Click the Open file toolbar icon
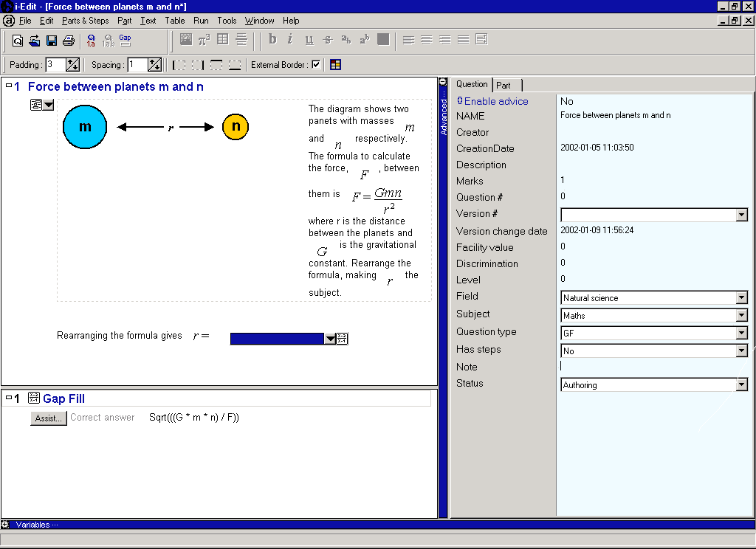This screenshot has width=756, height=549. [35, 40]
